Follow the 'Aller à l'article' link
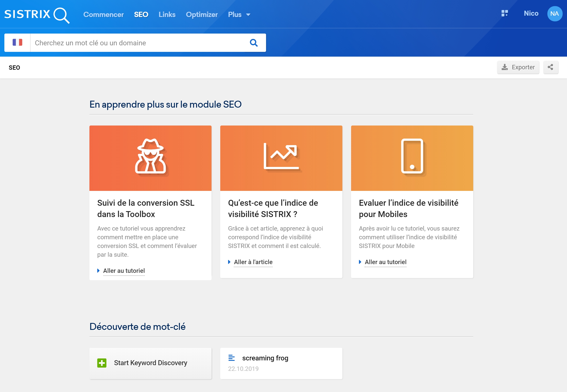The height and width of the screenshot is (392, 567). [253, 262]
